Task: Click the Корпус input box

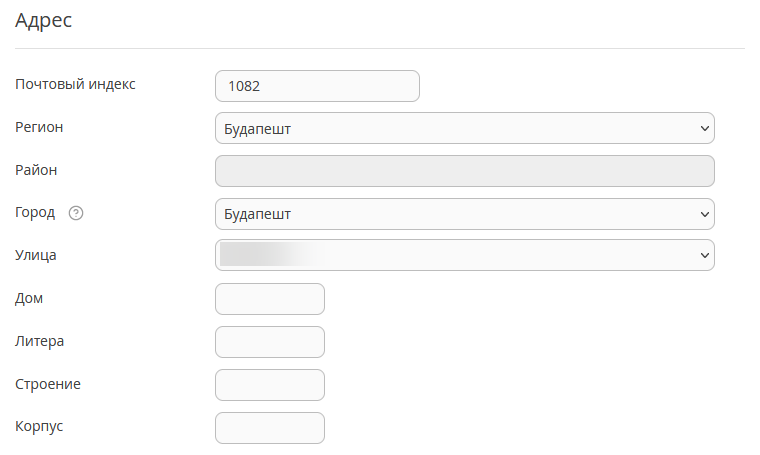Action: (270, 428)
